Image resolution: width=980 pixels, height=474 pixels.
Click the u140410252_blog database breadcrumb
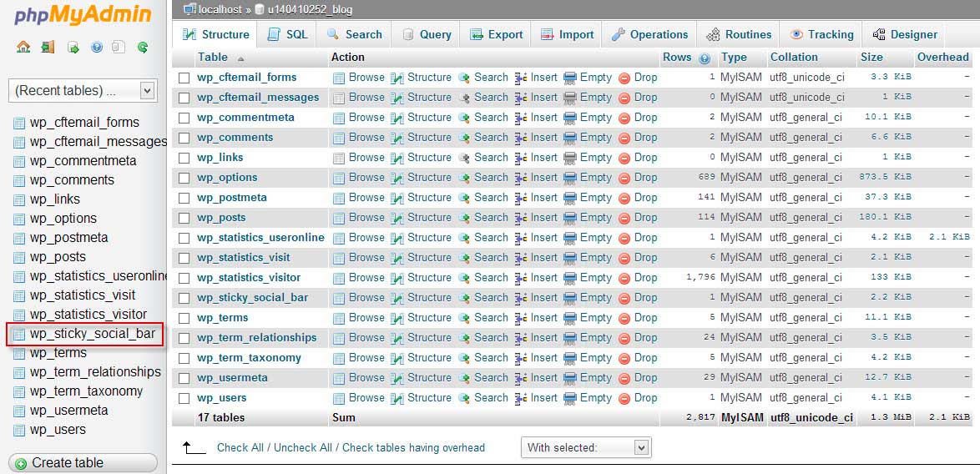click(309, 9)
